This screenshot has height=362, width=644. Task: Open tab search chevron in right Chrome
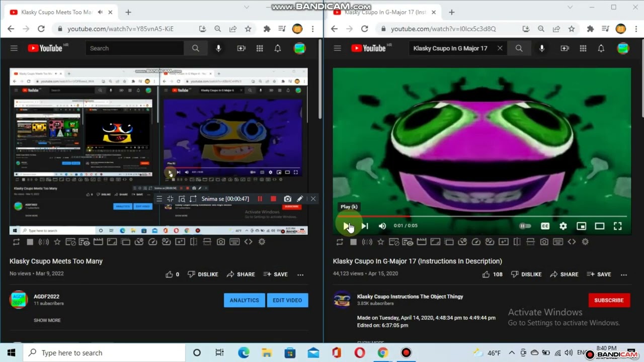point(570,7)
